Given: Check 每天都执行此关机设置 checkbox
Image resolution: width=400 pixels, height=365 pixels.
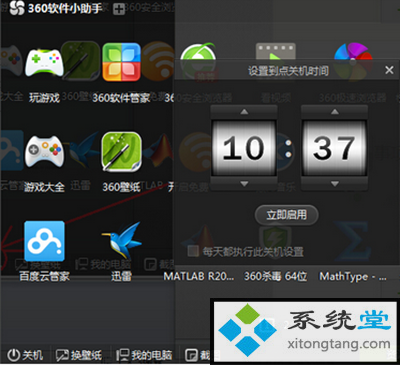Looking at the screenshot, I should (x=193, y=251).
